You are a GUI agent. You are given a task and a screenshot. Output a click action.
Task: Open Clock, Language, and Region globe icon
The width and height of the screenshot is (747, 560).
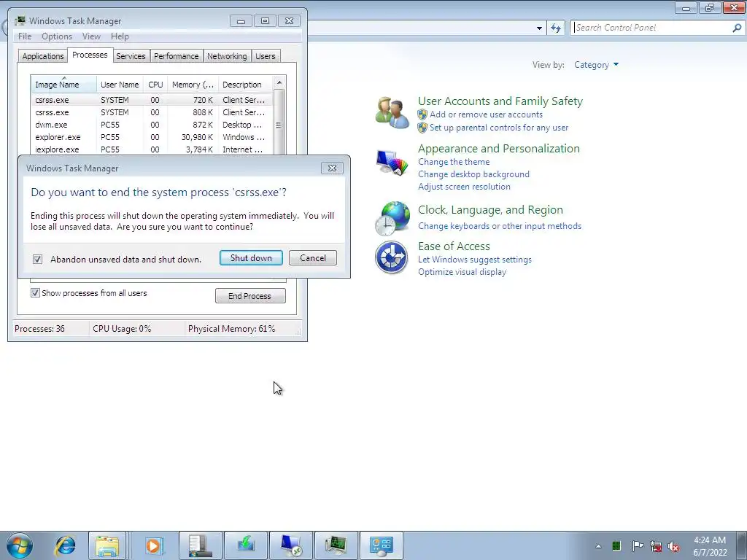(392, 219)
